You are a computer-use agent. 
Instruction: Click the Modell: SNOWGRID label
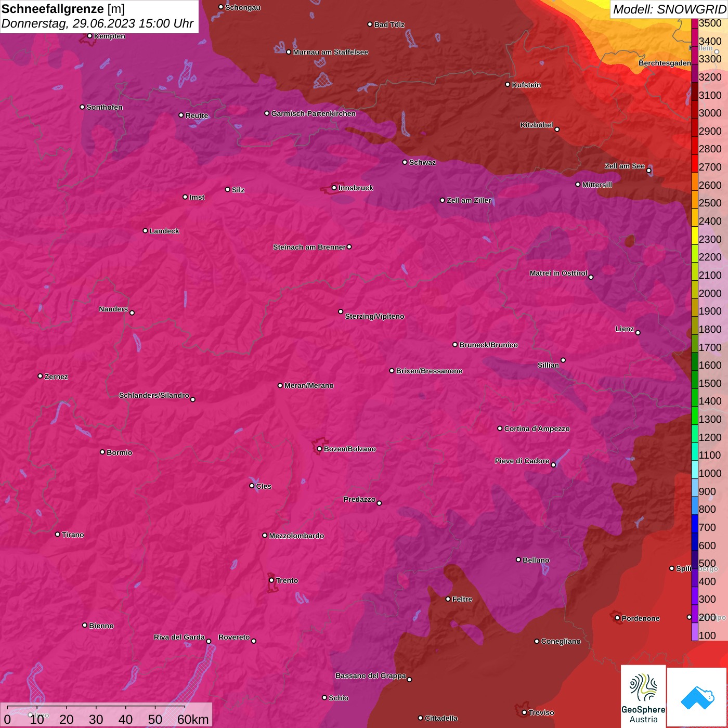click(x=669, y=9)
